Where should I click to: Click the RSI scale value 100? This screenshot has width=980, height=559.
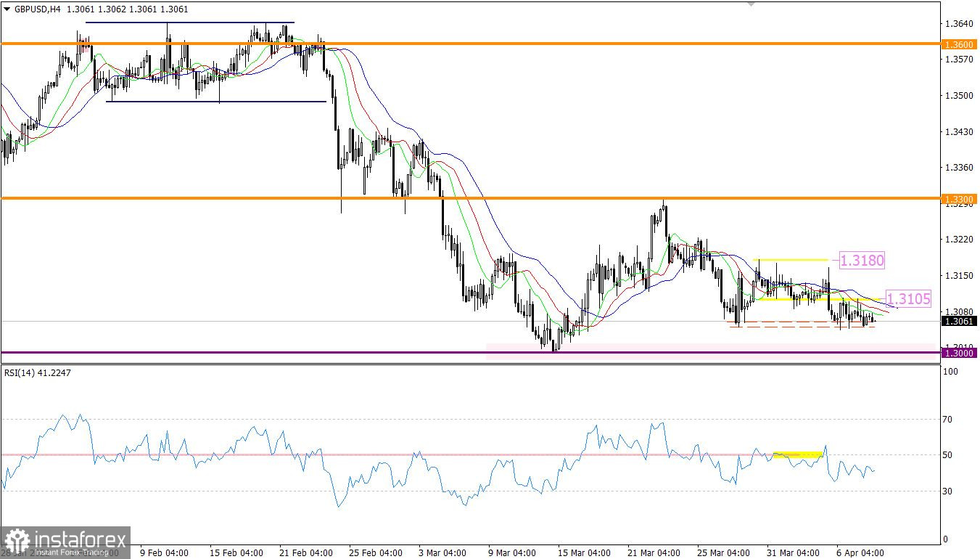[x=951, y=372]
